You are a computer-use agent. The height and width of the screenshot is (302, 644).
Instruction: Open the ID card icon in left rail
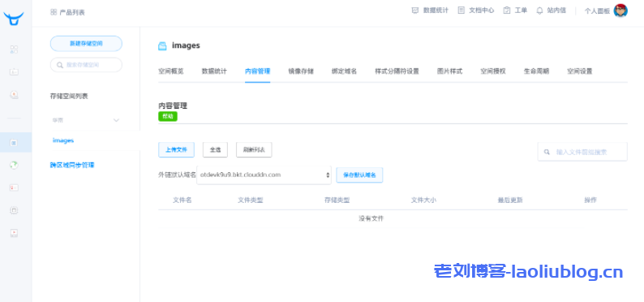coord(14,72)
